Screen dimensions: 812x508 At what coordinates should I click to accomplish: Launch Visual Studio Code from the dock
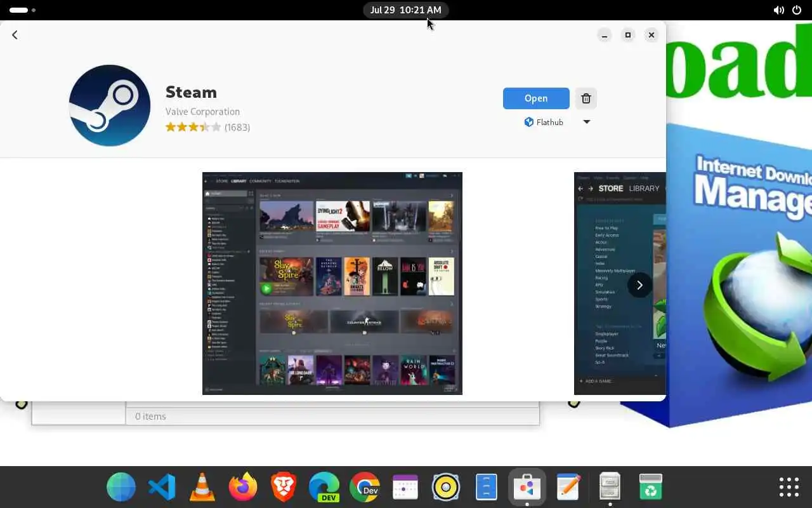162,488
